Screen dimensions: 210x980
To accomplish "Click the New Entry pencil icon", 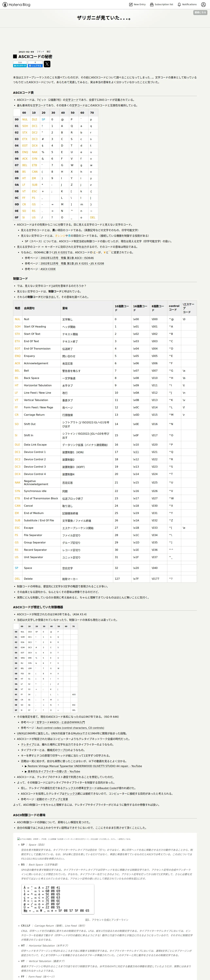I will tap(131, 5).
